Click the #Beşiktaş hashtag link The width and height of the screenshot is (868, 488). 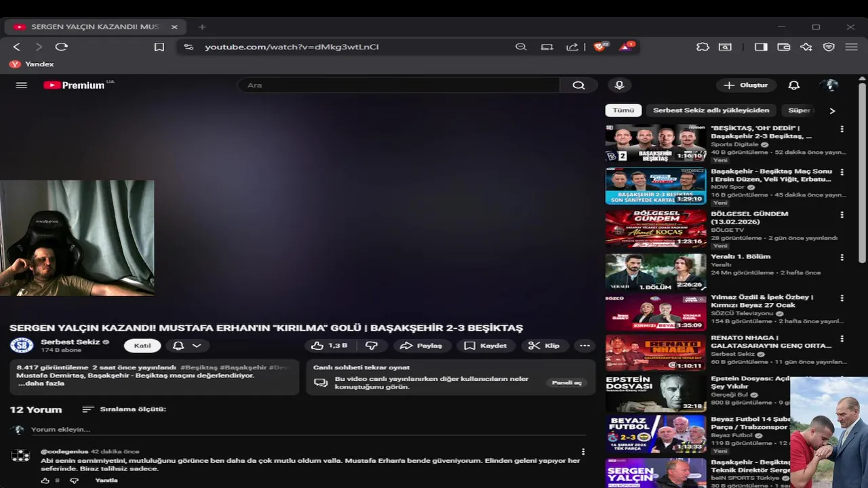coord(199,367)
